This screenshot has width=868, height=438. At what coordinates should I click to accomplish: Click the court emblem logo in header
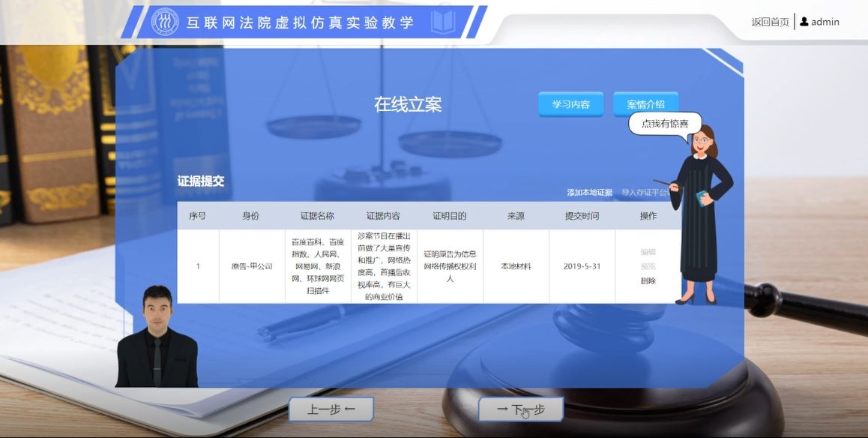click(x=165, y=22)
